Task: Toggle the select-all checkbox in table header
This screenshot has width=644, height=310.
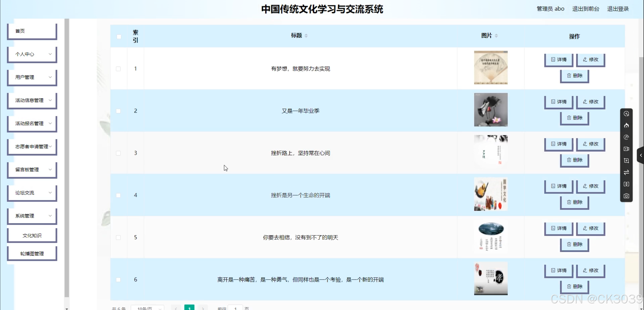Action: 119,37
